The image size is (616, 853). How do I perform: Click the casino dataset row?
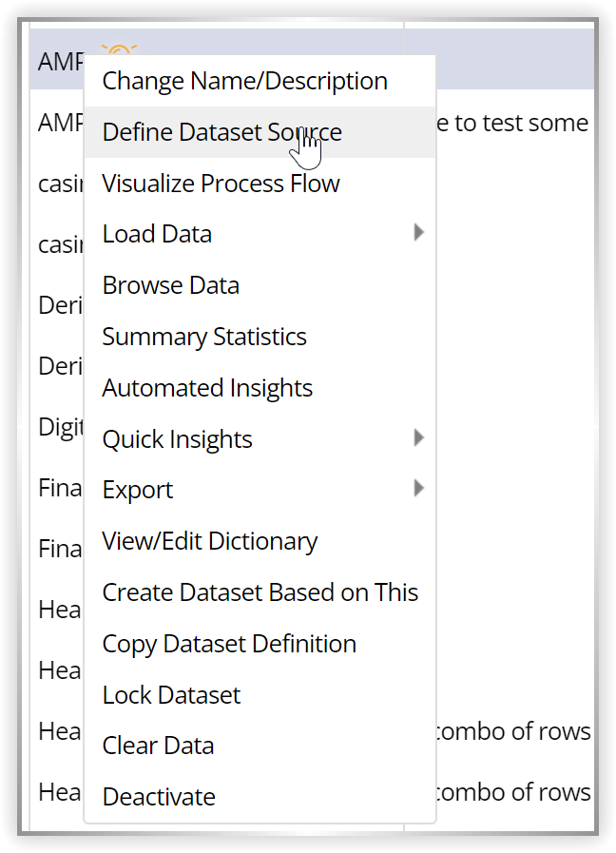[59, 184]
